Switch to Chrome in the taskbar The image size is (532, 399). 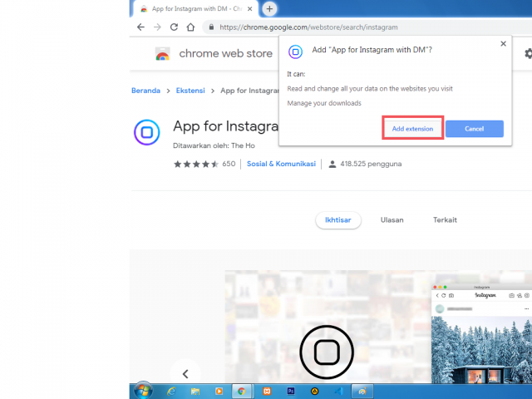242,392
